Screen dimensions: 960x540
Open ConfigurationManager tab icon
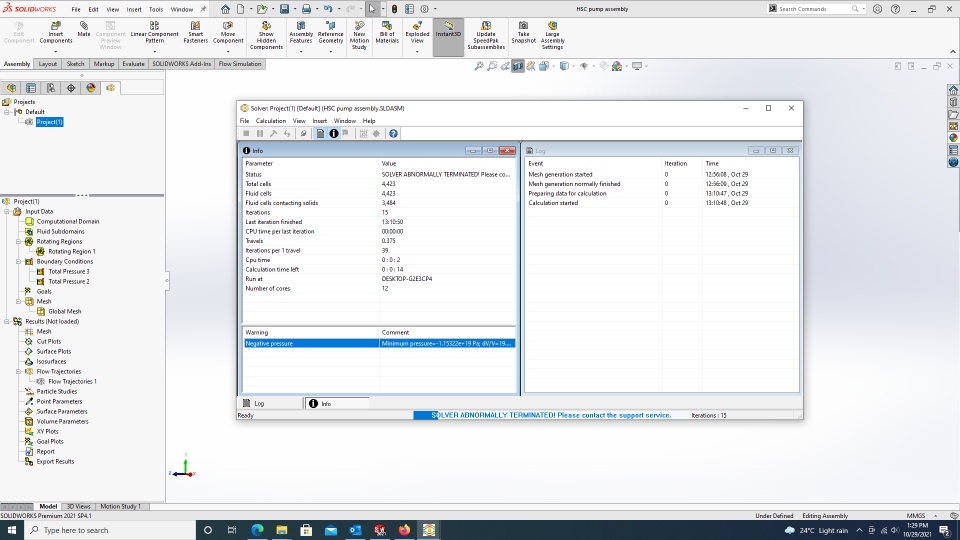click(x=51, y=88)
